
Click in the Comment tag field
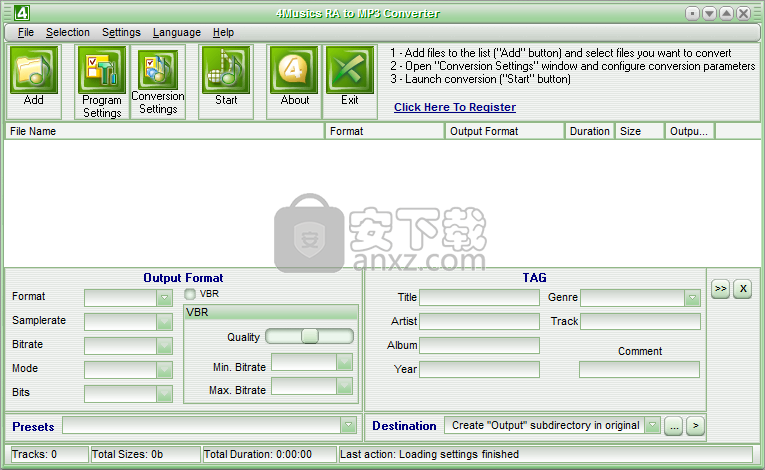639,369
